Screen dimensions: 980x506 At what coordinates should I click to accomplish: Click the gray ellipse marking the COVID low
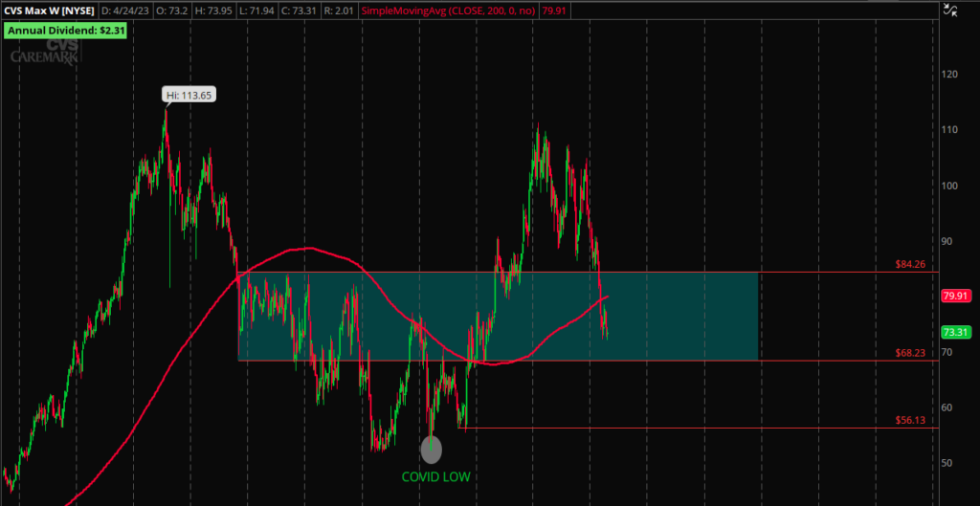tap(432, 448)
